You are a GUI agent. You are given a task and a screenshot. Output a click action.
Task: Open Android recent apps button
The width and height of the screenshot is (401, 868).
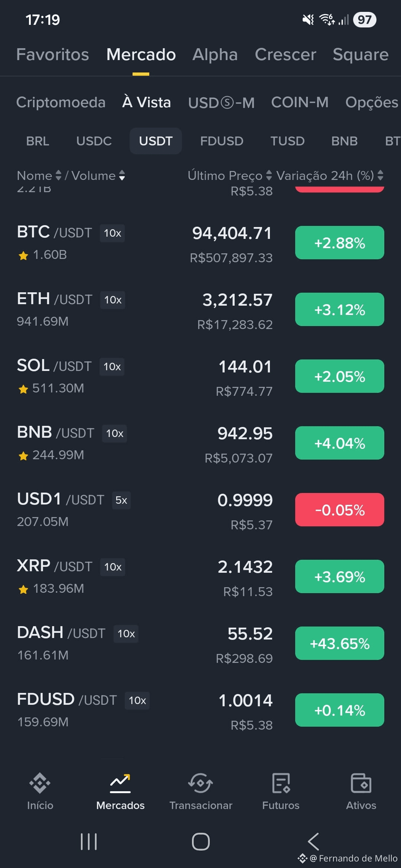(89, 841)
